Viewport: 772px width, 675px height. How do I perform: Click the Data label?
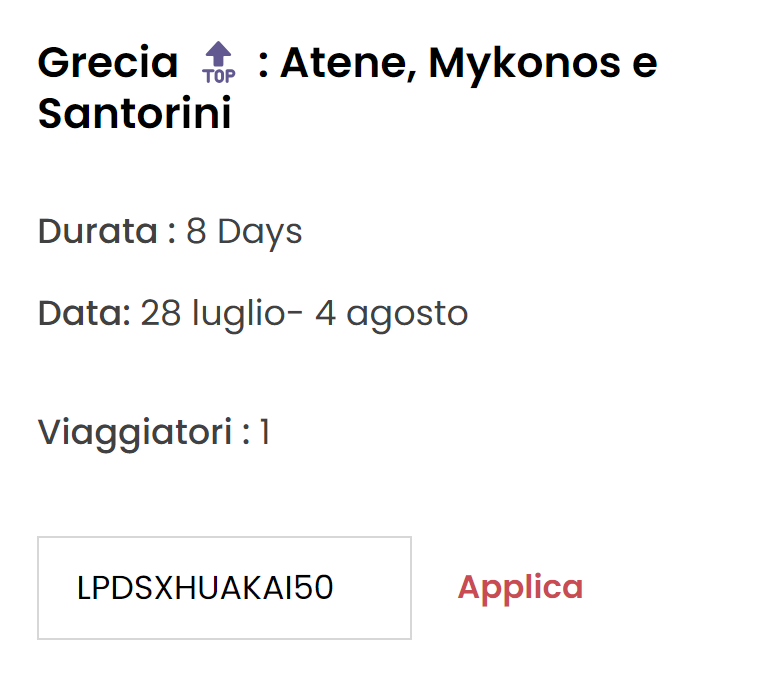(x=84, y=314)
